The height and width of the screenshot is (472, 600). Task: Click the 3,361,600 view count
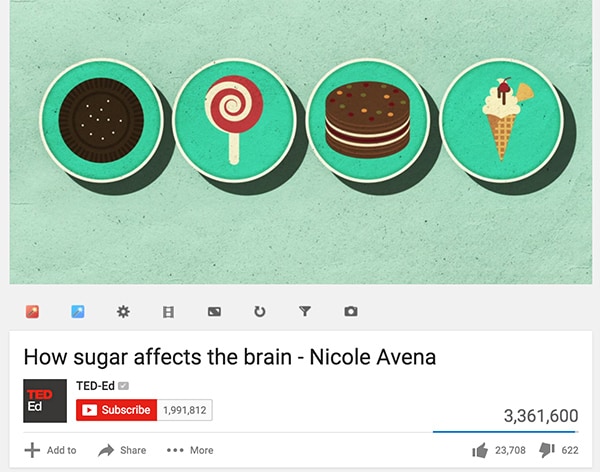click(x=541, y=416)
